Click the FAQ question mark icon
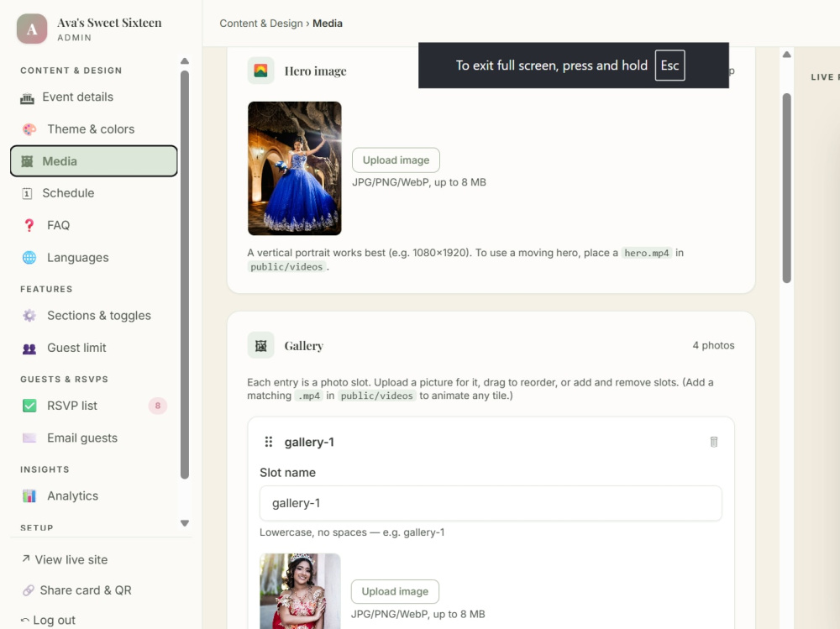The image size is (840, 629). click(29, 225)
